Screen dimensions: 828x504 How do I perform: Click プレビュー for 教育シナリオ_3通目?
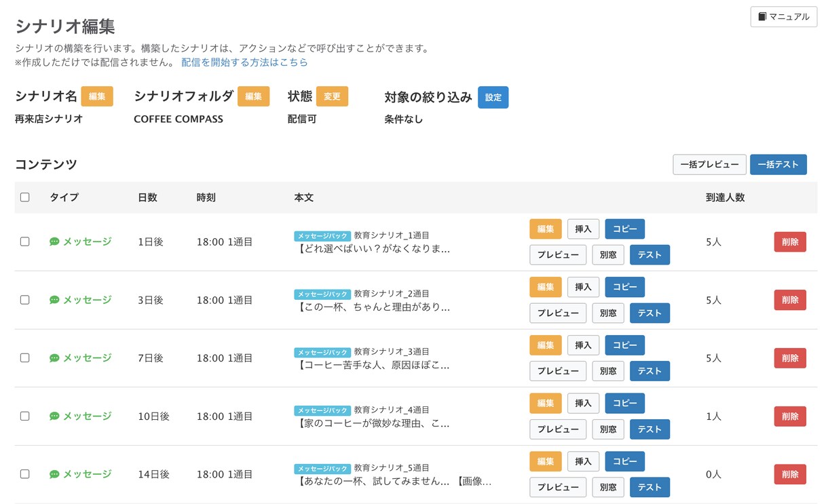[558, 371]
